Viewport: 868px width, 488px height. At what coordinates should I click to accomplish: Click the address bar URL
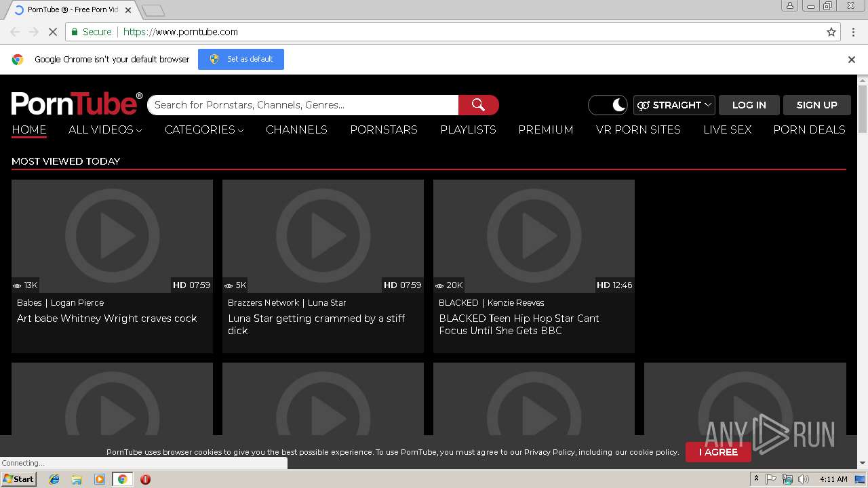pos(180,32)
